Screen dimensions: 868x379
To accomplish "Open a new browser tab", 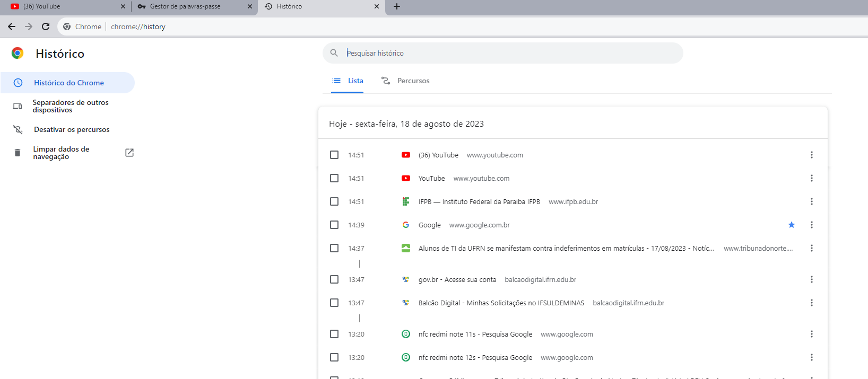I will [397, 6].
